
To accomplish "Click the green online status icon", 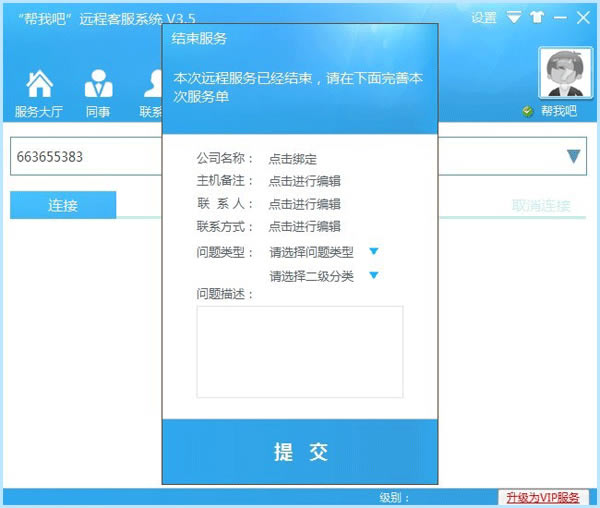I will (x=528, y=112).
